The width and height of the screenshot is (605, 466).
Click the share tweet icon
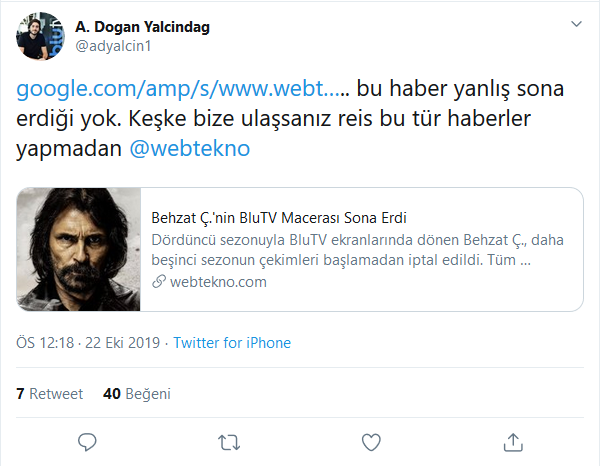pos(512,441)
